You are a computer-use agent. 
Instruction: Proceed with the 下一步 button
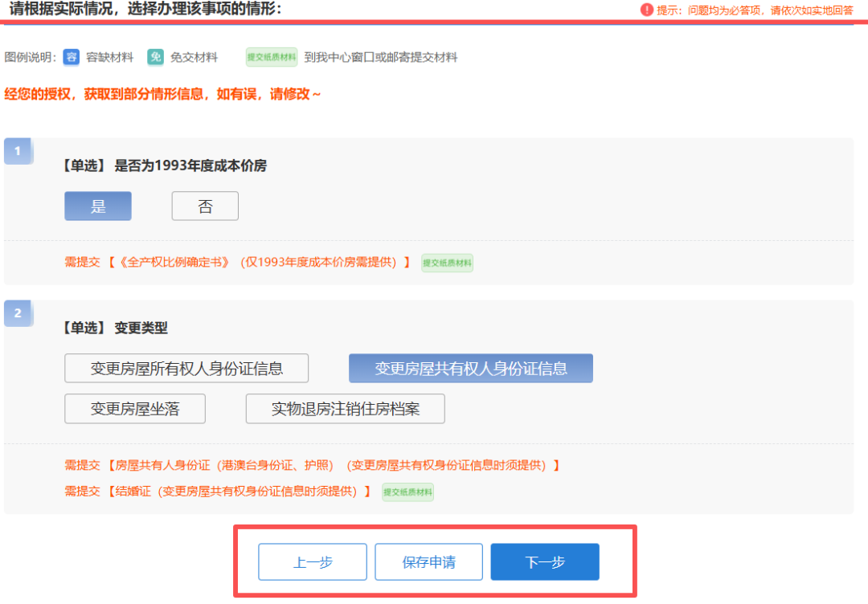(545, 562)
